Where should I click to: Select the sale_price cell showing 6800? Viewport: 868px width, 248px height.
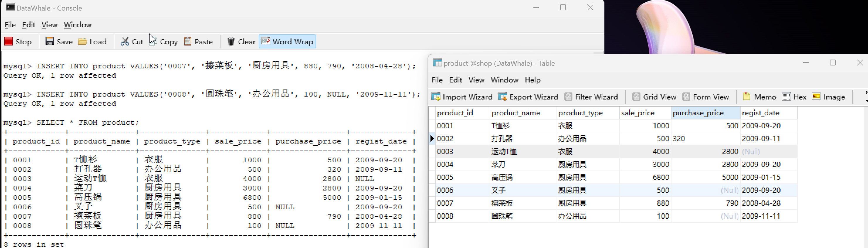pos(645,178)
